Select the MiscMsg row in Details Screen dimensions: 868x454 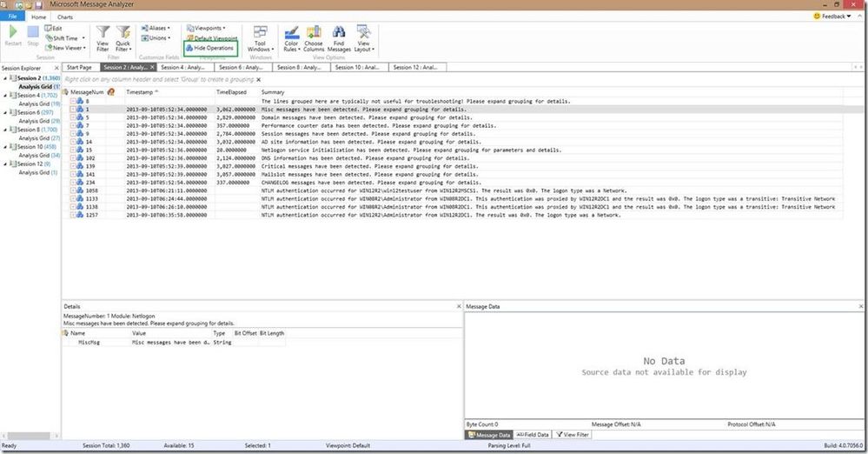tap(174, 343)
